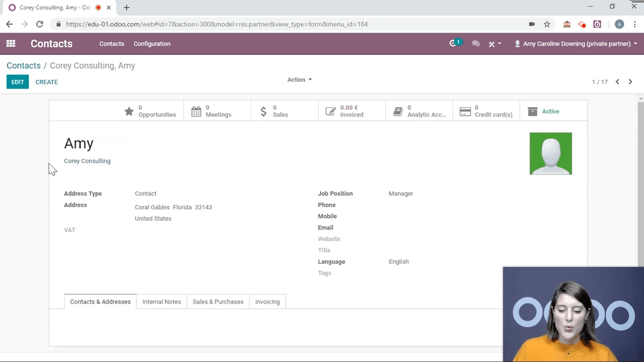The width and height of the screenshot is (644, 362).
Task: Click the Opportunities star stat button
Action: pos(150,111)
